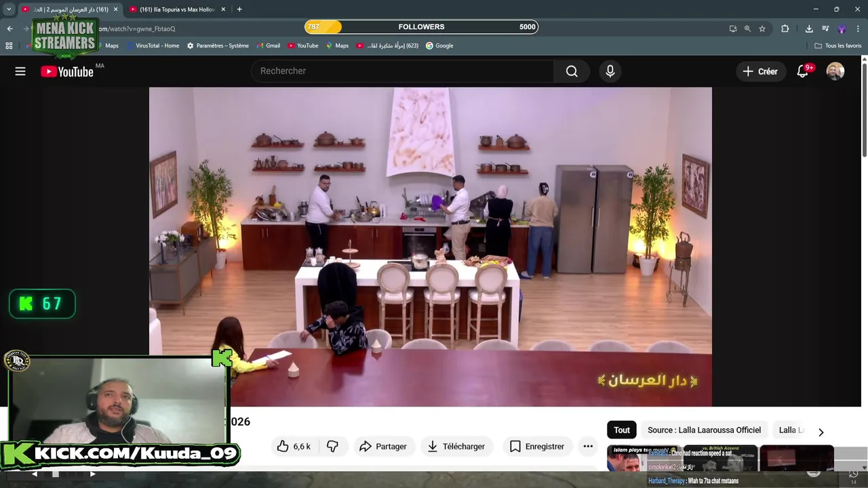The width and height of the screenshot is (868, 488).
Task: Click the Créer button
Action: coord(760,71)
